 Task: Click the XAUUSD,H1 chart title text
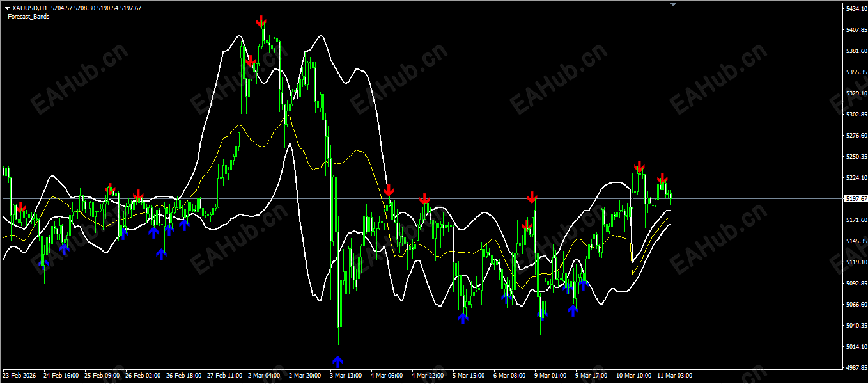(29, 8)
